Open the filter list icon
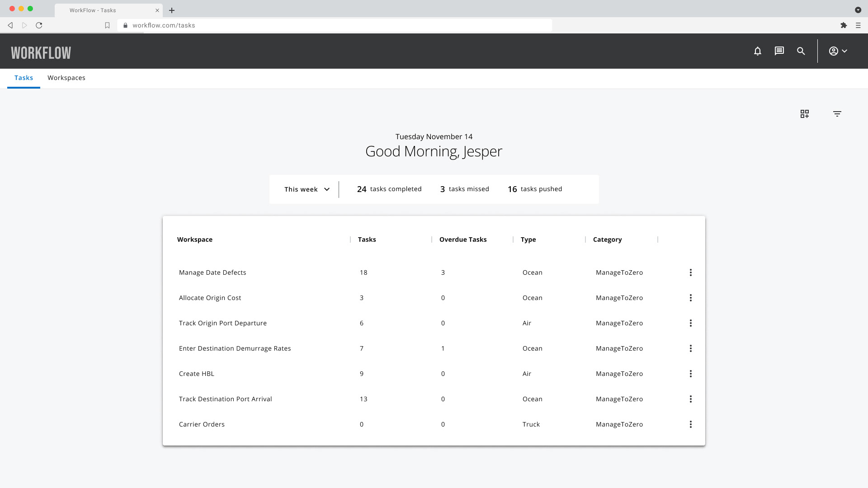 tap(837, 114)
